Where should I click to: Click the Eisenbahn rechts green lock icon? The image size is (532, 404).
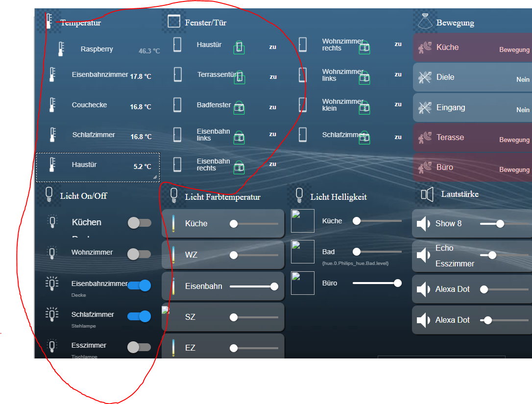point(239,167)
